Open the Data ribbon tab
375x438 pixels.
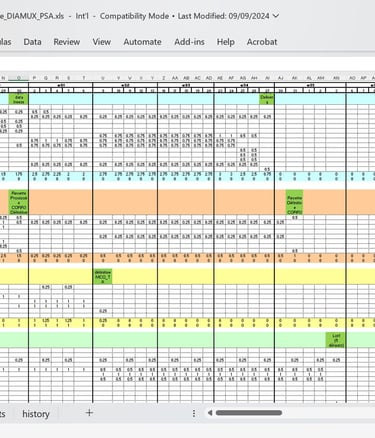(x=32, y=42)
